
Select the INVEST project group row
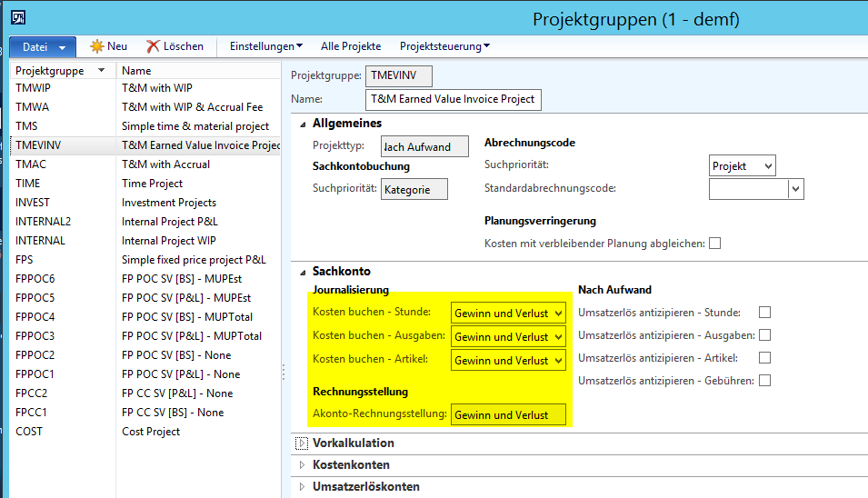[33, 203]
